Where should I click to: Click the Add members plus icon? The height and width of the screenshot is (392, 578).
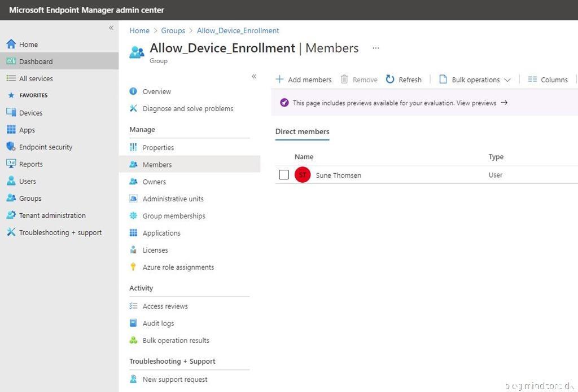coord(279,80)
